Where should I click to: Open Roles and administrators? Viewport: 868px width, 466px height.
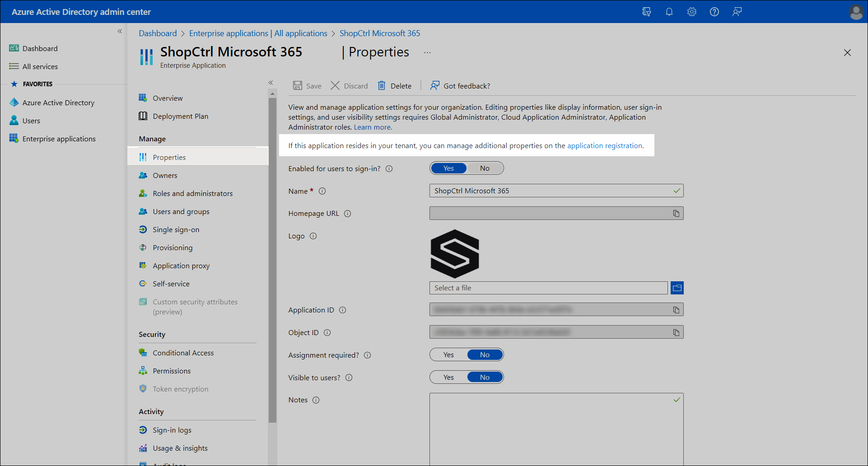[192, 193]
